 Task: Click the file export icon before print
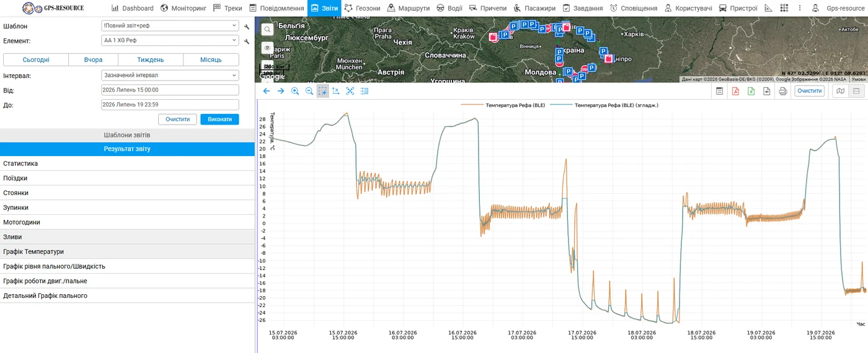[x=766, y=91]
